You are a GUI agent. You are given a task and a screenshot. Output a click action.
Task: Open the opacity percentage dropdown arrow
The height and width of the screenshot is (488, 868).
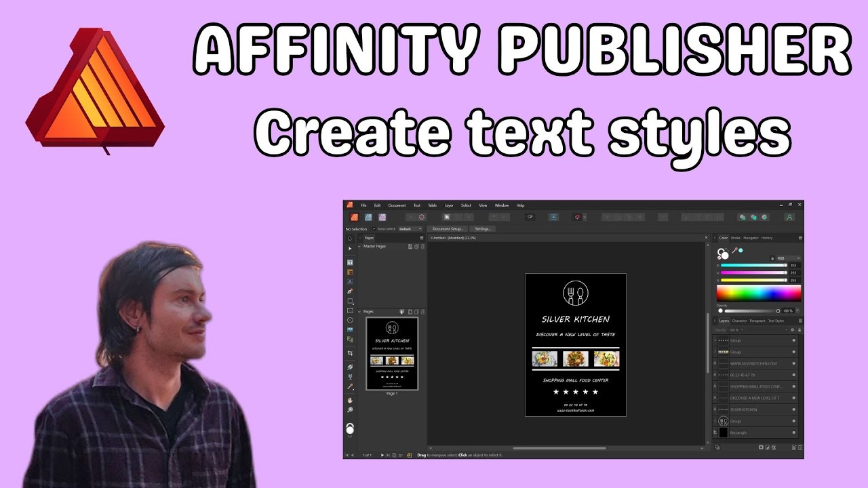coord(799,311)
